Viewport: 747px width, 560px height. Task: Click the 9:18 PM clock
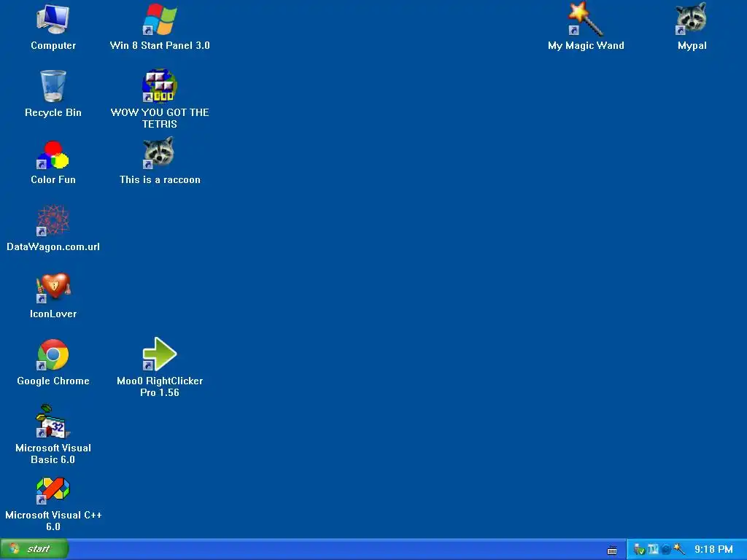[x=713, y=549]
